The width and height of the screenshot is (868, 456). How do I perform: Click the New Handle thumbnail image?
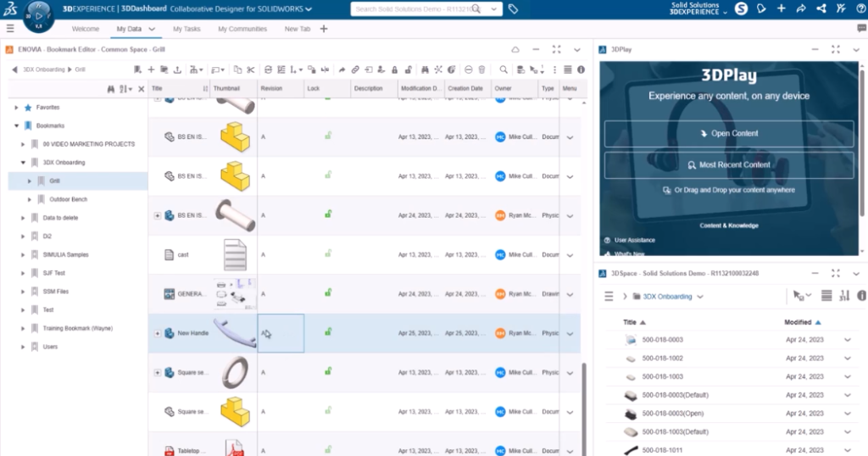(x=235, y=333)
